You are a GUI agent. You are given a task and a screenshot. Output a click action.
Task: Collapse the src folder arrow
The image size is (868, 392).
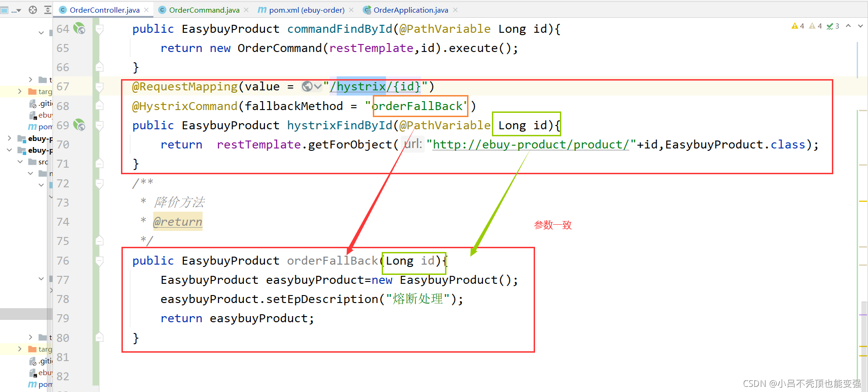20,162
